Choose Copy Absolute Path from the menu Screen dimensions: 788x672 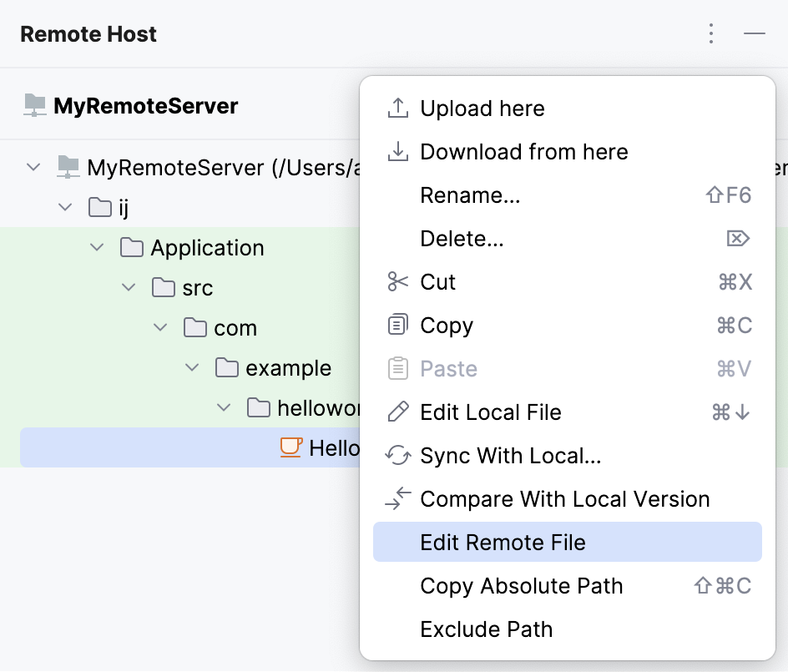[521, 585]
